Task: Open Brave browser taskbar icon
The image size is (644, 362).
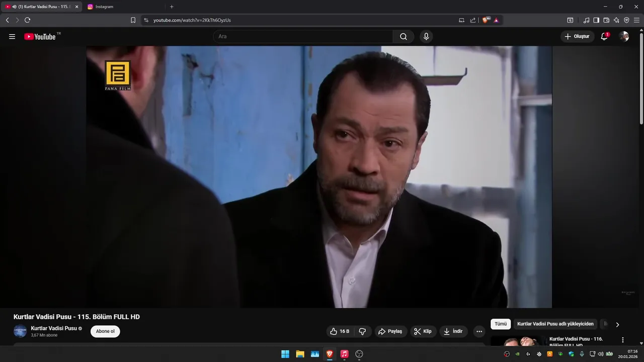Action: (x=330, y=354)
